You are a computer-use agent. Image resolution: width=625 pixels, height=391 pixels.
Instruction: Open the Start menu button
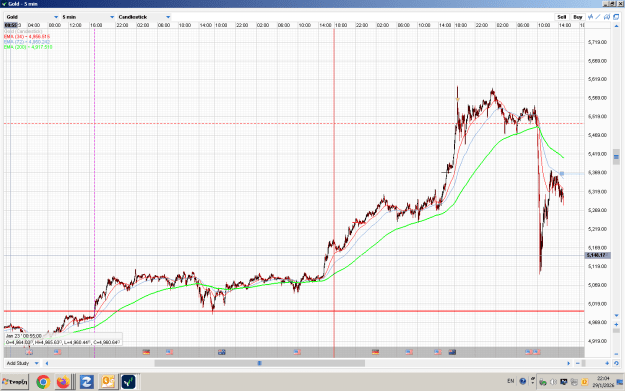15,382
